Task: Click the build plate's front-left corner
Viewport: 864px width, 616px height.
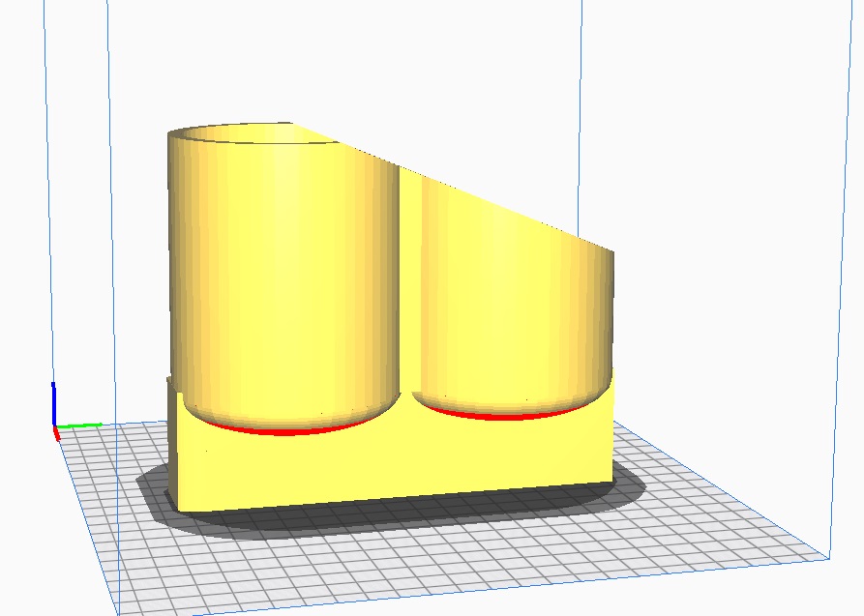Action: [118, 611]
